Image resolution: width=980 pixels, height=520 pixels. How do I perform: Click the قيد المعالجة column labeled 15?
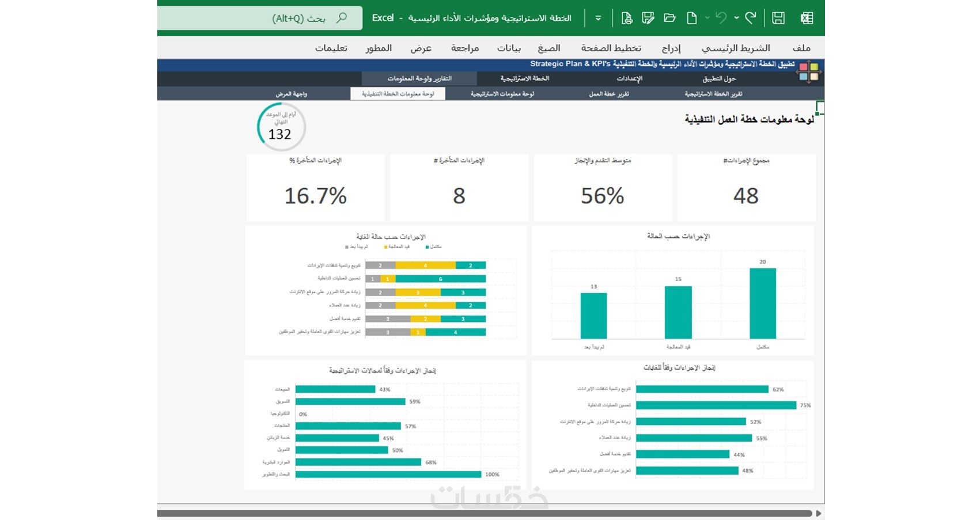678,313
